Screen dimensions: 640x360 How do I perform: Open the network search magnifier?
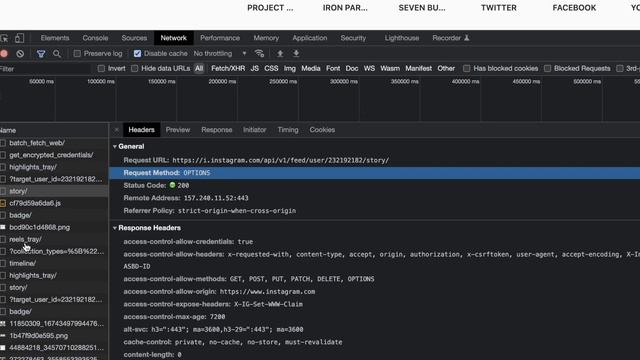coord(57,53)
